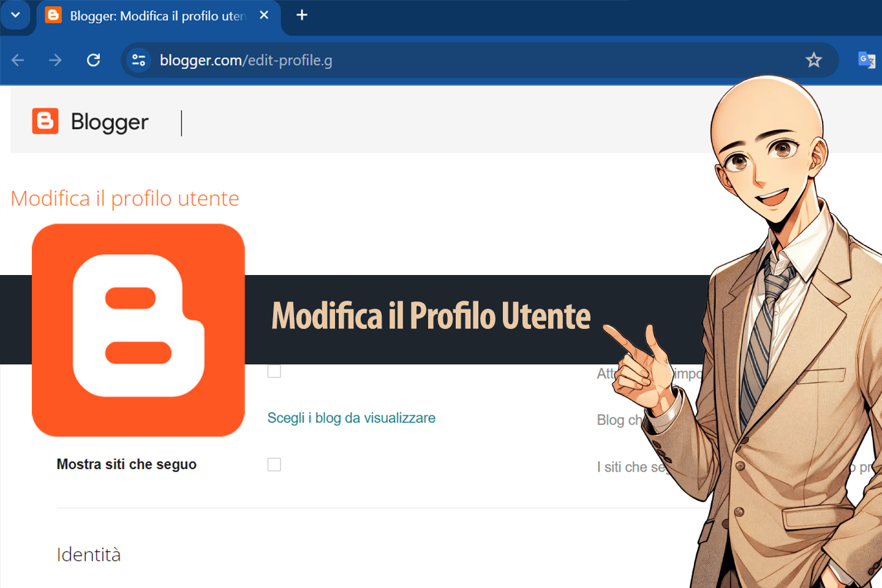This screenshot has height=588, width=882.
Task: Click the Blogger header title text
Action: click(110, 123)
